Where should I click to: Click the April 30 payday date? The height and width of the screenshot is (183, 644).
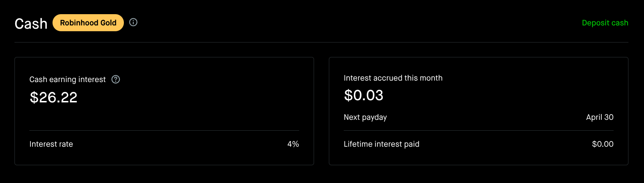pos(599,117)
